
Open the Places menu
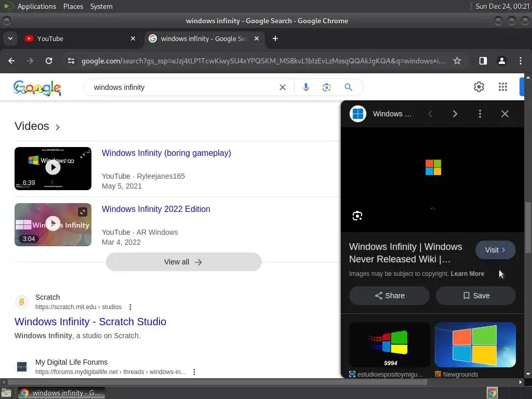pos(73,6)
